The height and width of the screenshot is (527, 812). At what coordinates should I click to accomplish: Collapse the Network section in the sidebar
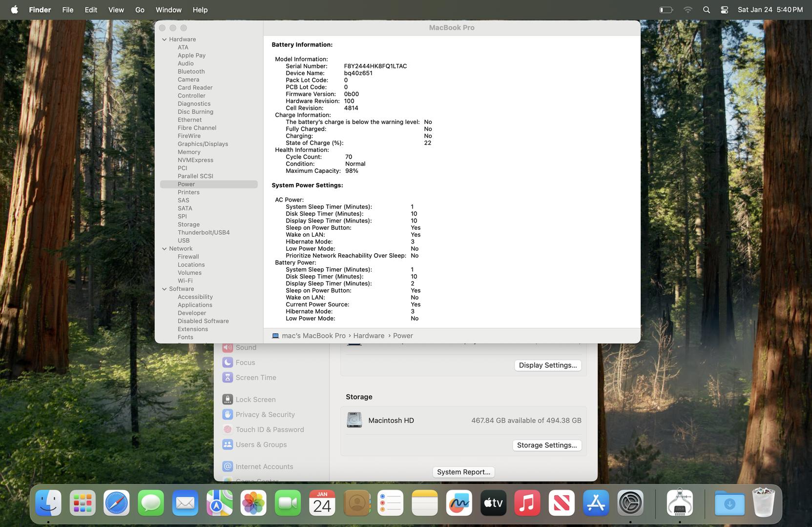tap(165, 249)
